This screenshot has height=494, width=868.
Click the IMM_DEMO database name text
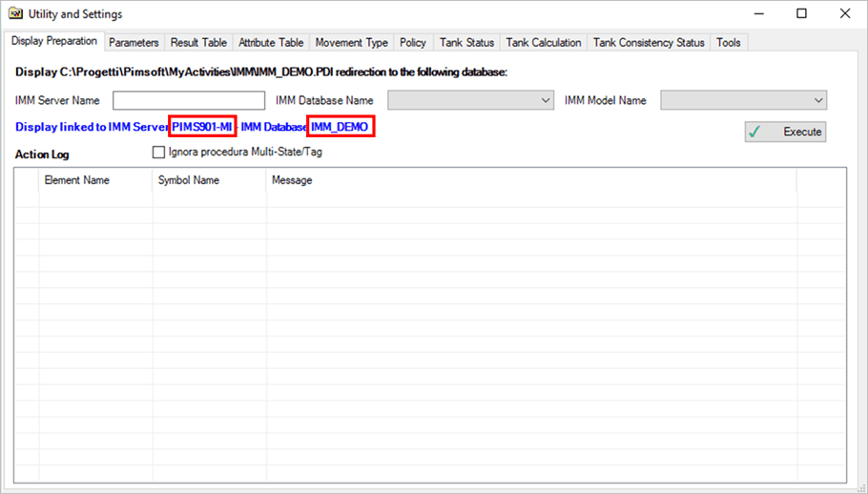pyautogui.click(x=340, y=127)
